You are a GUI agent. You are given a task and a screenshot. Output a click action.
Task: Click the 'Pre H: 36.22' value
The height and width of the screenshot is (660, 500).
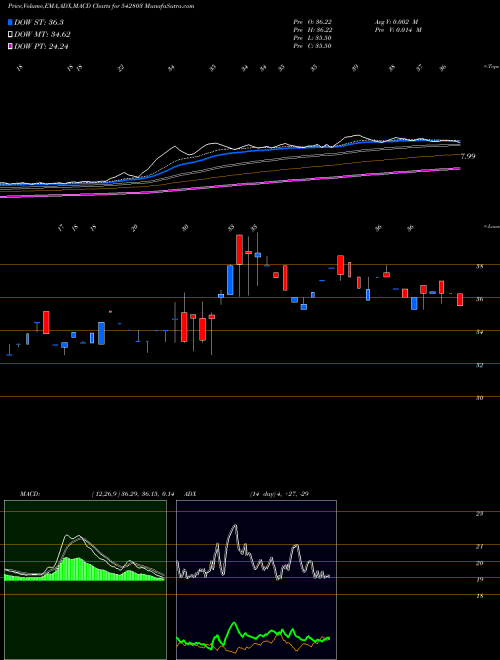[x=313, y=30]
